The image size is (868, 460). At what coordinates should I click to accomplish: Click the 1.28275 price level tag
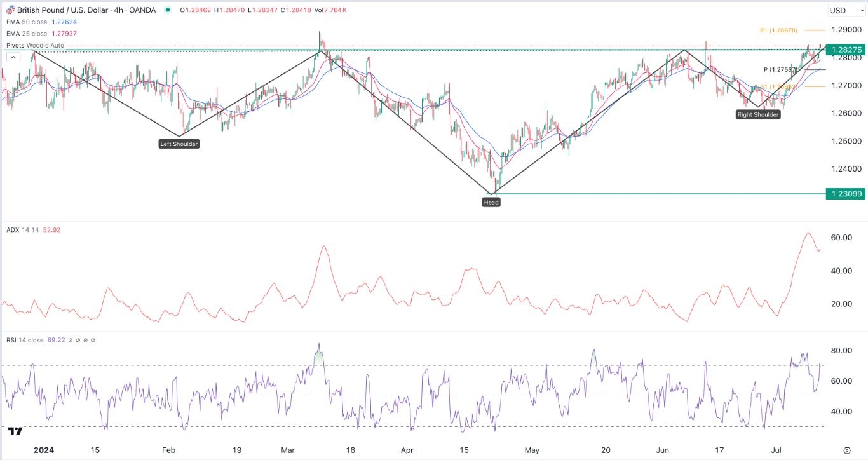click(845, 49)
